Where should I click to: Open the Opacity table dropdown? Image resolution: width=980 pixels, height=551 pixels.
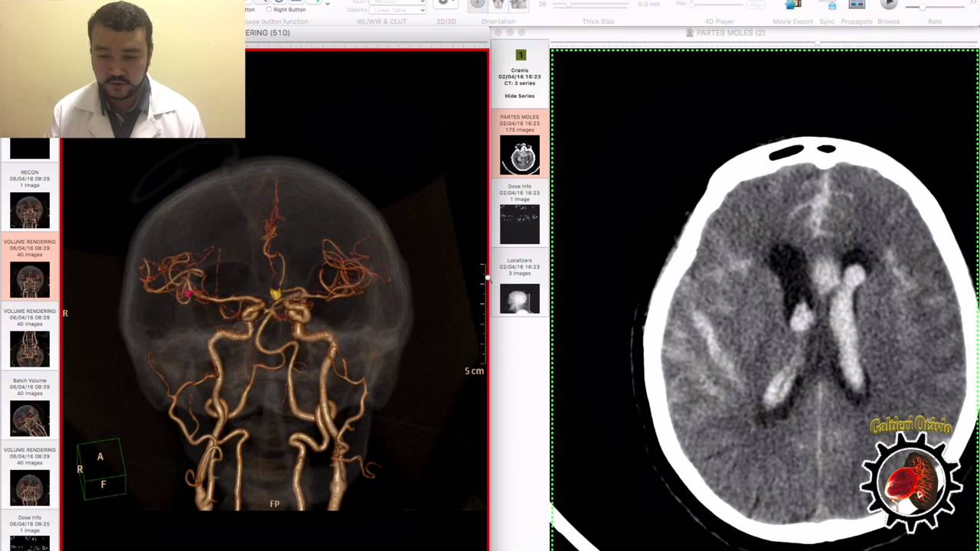[398, 10]
